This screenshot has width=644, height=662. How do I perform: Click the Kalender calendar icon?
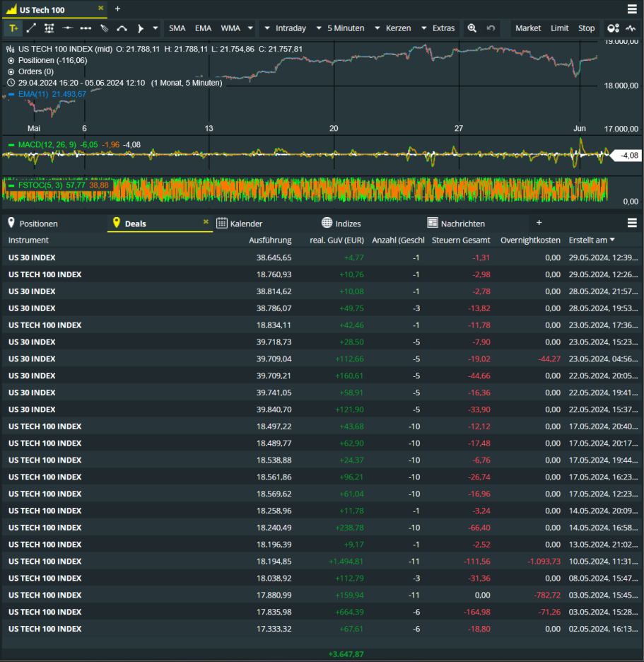[222, 223]
